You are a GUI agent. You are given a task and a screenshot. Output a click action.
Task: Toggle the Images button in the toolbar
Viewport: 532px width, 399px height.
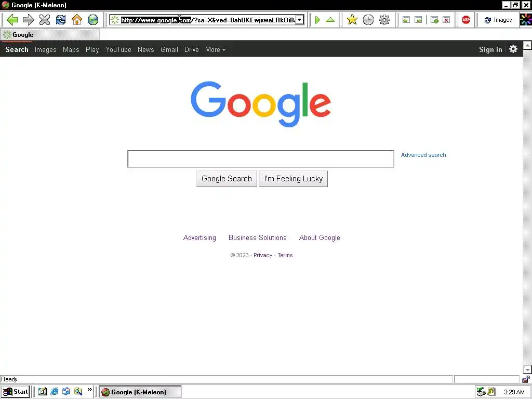coord(498,20)
